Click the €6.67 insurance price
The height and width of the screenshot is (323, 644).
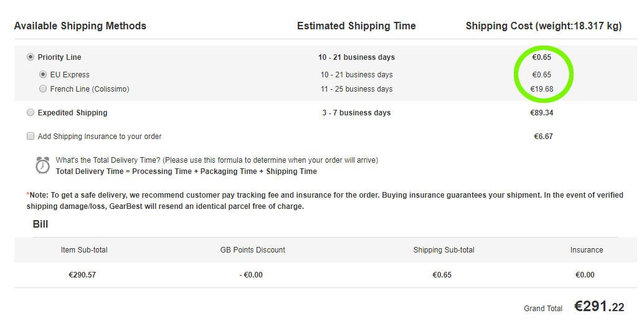tap(543, 137)
